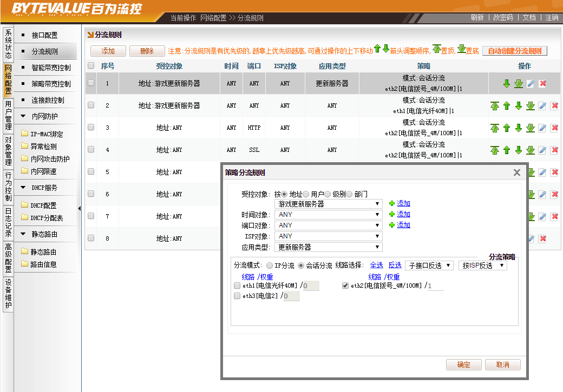The width and height of the screenshot is (563, 392).
Task: Open the 应用类型 dropdown
Action: click(x=329, y=247)
